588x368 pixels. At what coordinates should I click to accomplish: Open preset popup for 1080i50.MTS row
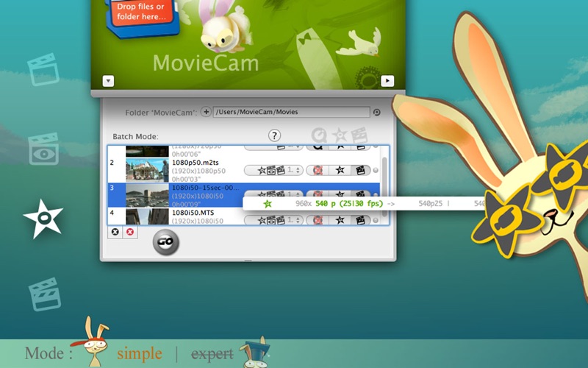pos(273,220)
